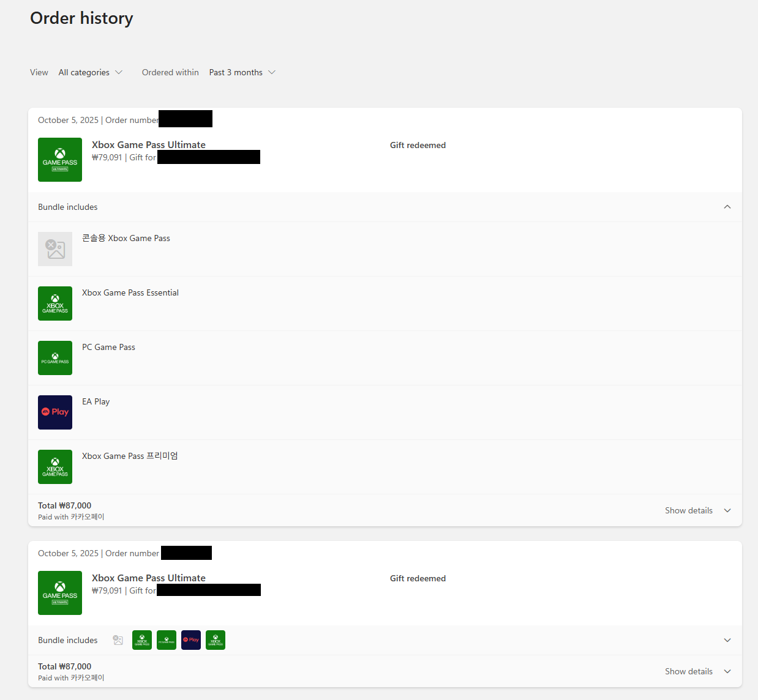
Task: Expand the second order's Bundle includes section
Action: (x=727, y=640)
